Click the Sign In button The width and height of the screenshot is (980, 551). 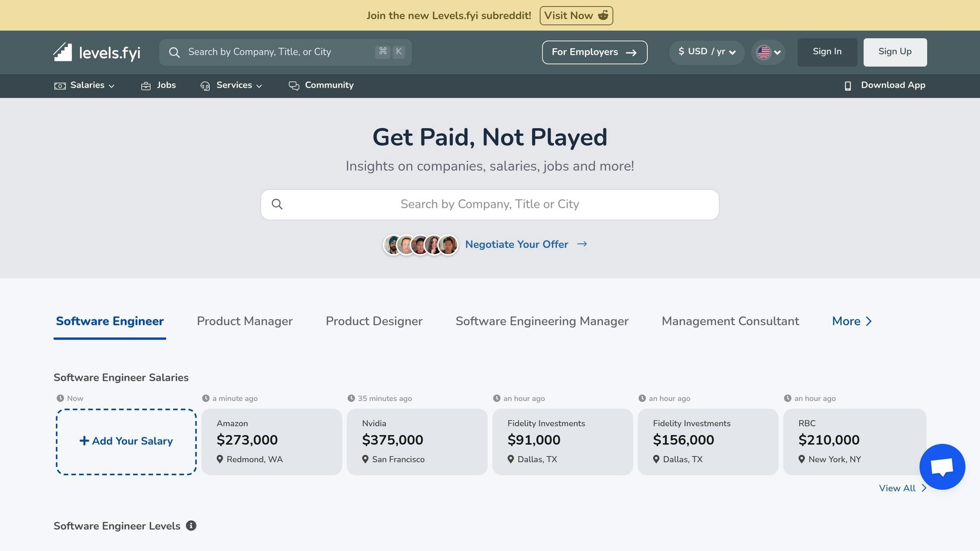tap(827, 52)
